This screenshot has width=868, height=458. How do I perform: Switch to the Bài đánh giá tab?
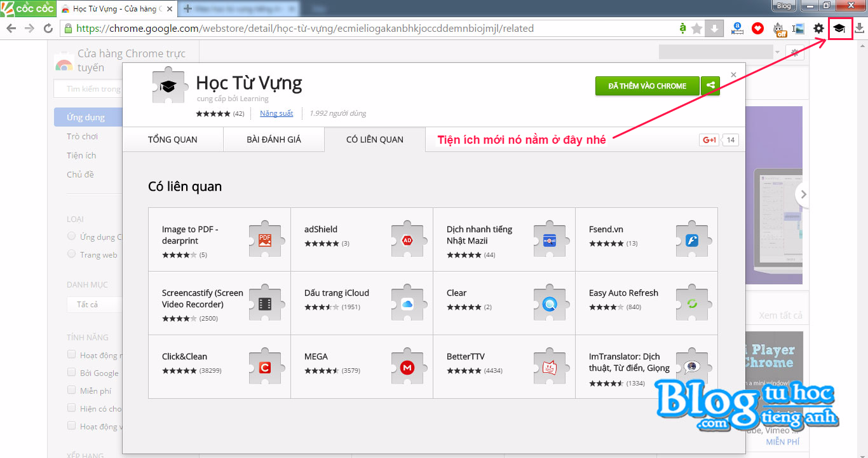[x=274, y=139]
